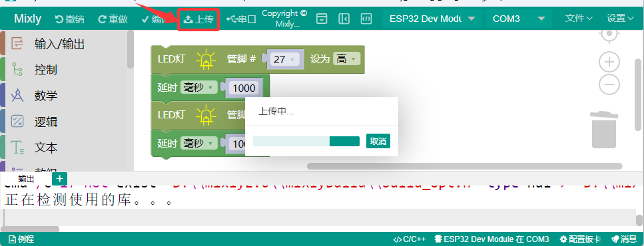Click the 上传中... dialog title text
The height and width of the screenshot is (246, 644).
(276, 112)
